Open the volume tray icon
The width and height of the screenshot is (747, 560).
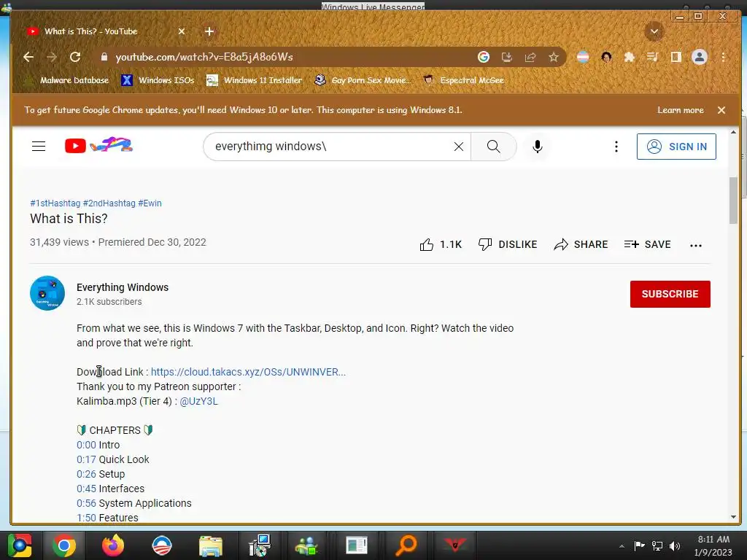[675, 545]
